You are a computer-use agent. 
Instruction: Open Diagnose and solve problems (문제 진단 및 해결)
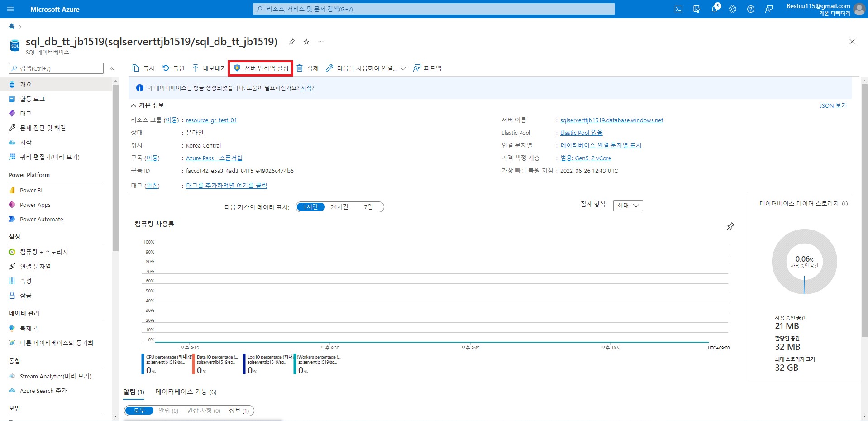point(56,128)
